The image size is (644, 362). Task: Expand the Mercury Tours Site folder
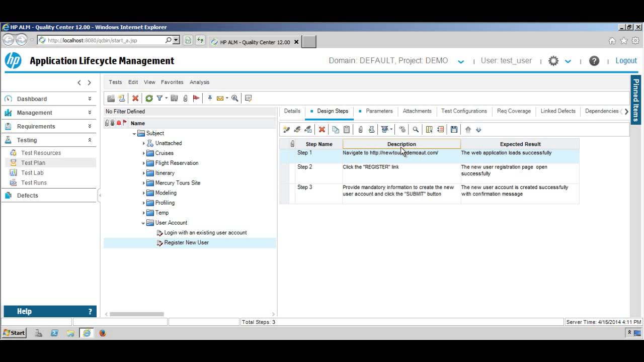click(143, 183)
